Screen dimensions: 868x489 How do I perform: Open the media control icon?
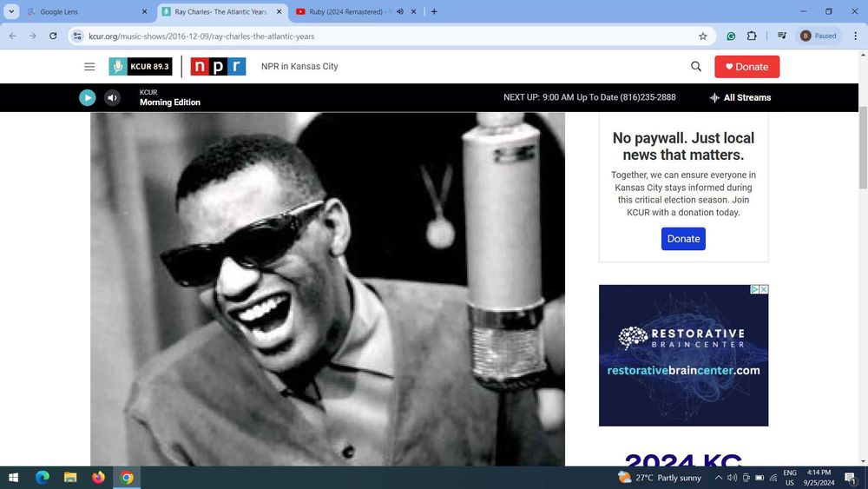(x=782, y=36)
